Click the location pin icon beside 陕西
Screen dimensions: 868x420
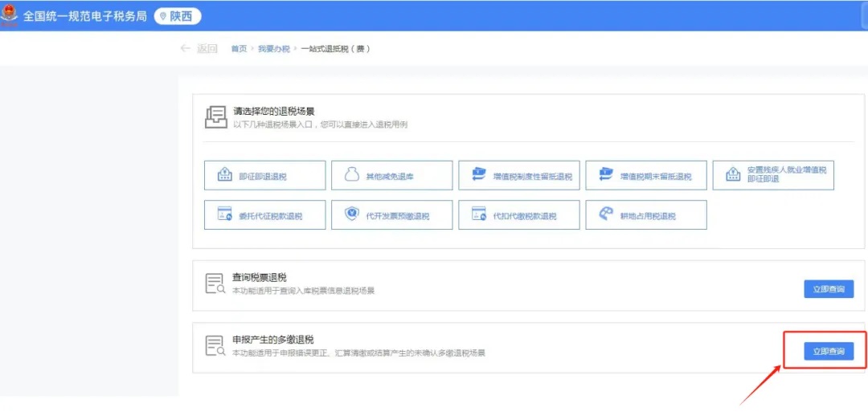coord(162,17)
